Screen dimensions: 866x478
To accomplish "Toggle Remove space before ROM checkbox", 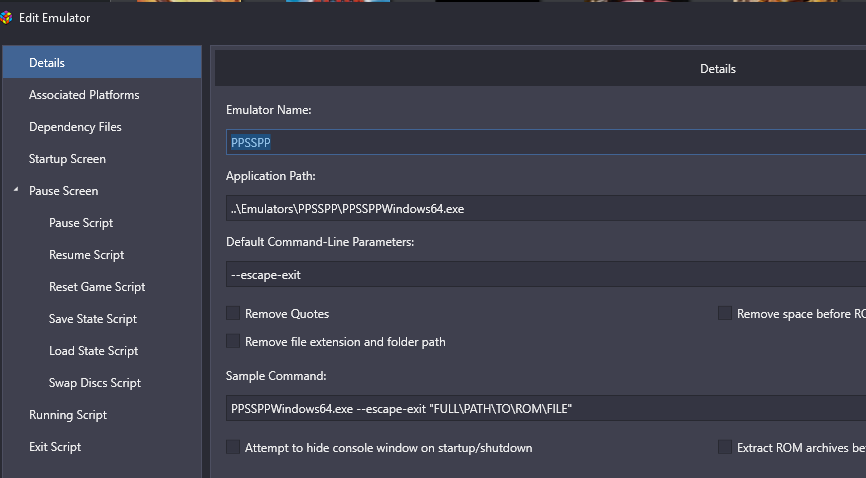I will click(725, 313).
